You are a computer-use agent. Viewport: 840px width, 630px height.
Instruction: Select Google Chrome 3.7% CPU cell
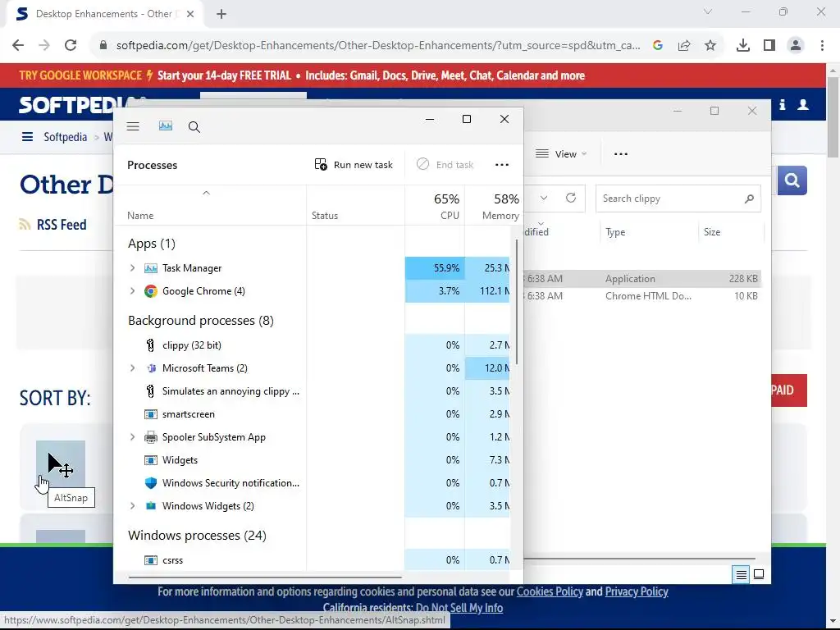point(435,291)
